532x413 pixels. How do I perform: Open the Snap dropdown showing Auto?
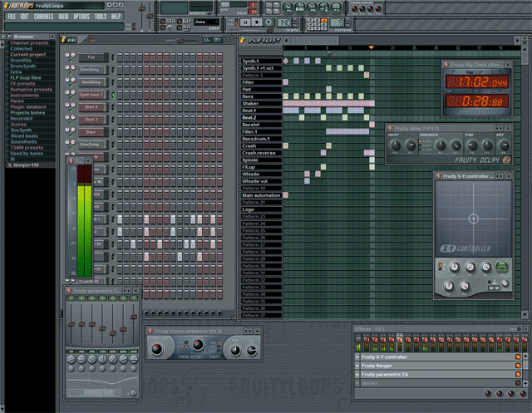click(x=207, y=22)
